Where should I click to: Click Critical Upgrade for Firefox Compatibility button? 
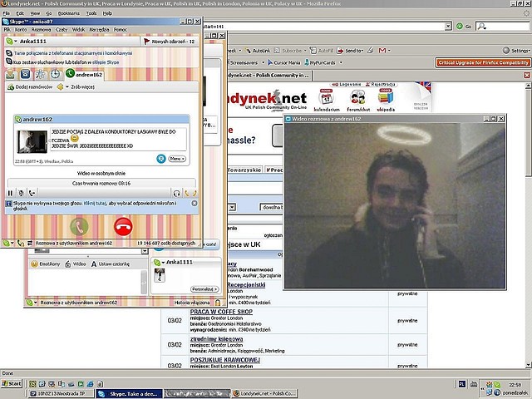pyautogui.click(x=483, y=63)
